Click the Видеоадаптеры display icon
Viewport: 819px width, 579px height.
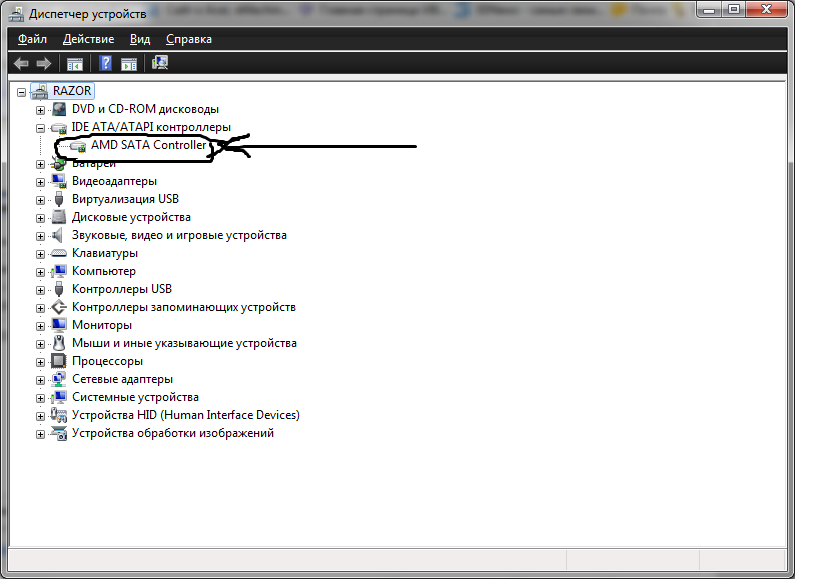pos(59,181)
